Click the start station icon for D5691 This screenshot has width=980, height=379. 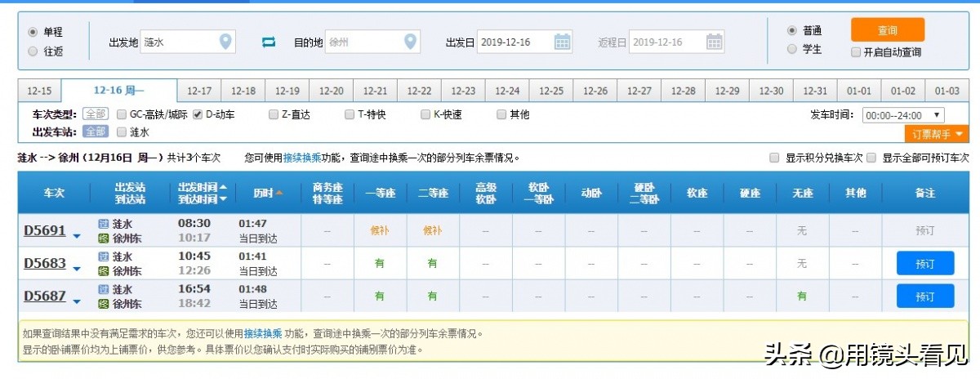click(x=103, y=223)
